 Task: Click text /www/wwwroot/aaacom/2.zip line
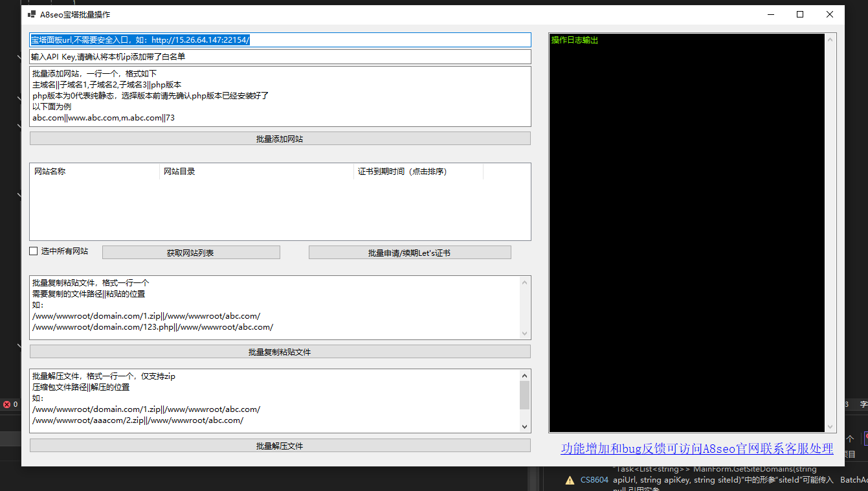point(138,420)
